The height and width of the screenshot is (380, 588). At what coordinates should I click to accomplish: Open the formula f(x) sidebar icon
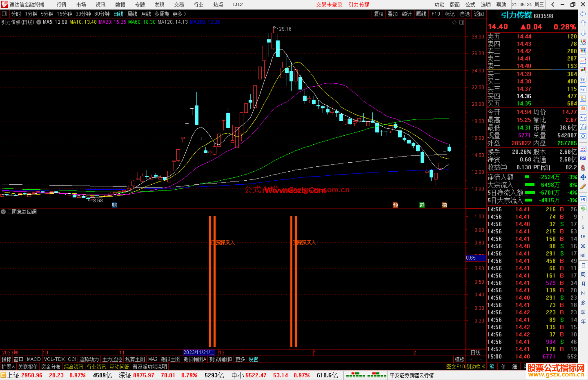(x=583, y=127)
